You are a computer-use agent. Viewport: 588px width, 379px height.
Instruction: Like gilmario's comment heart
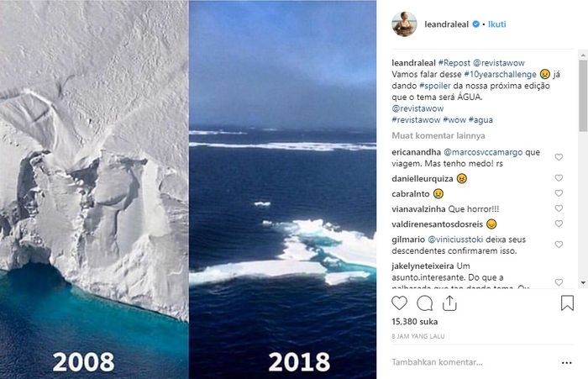(559, 245)
